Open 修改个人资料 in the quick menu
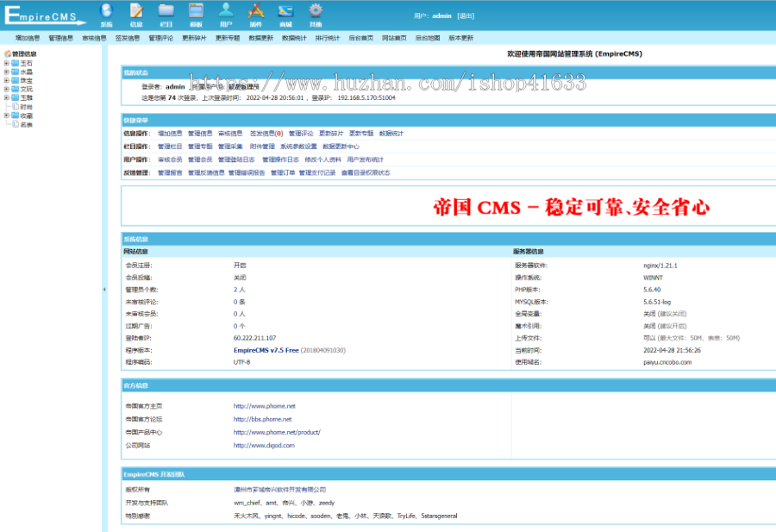Viewport: 776px width, 532px height. 322,160
